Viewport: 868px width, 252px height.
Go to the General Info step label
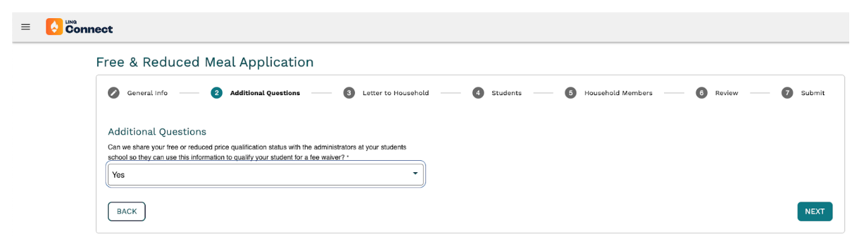click(x=148, y=93)
